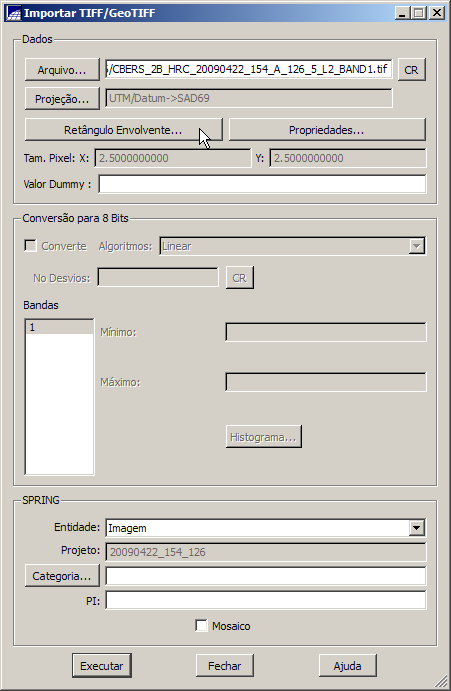Enable the Converte checkbox

point(30,245)
